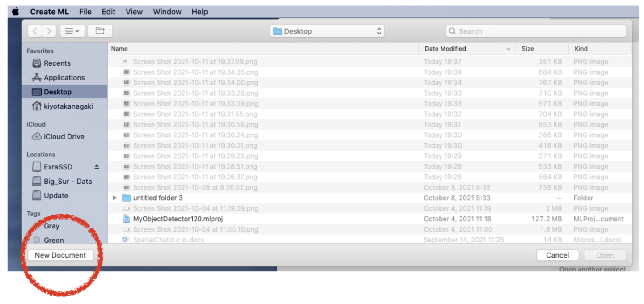Select the Green tag
Screen dimensions: 644x304
(x=54, y=240)
